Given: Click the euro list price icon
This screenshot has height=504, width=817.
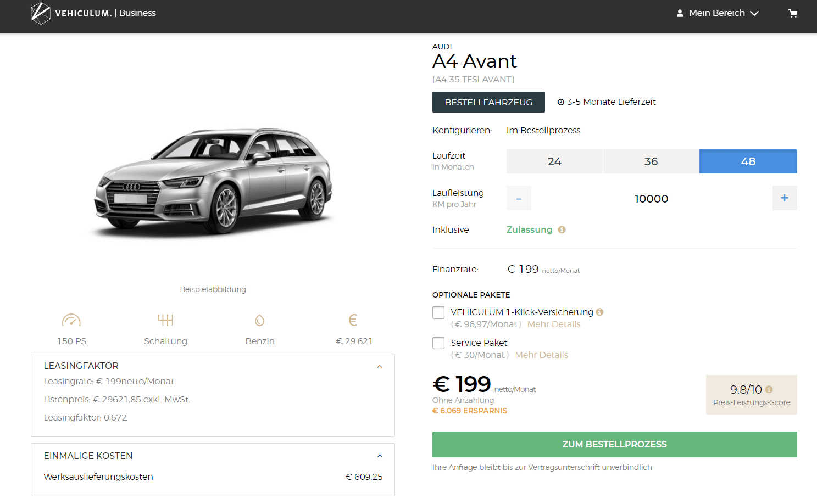Looking at the screenshot, I should [353, 320].
